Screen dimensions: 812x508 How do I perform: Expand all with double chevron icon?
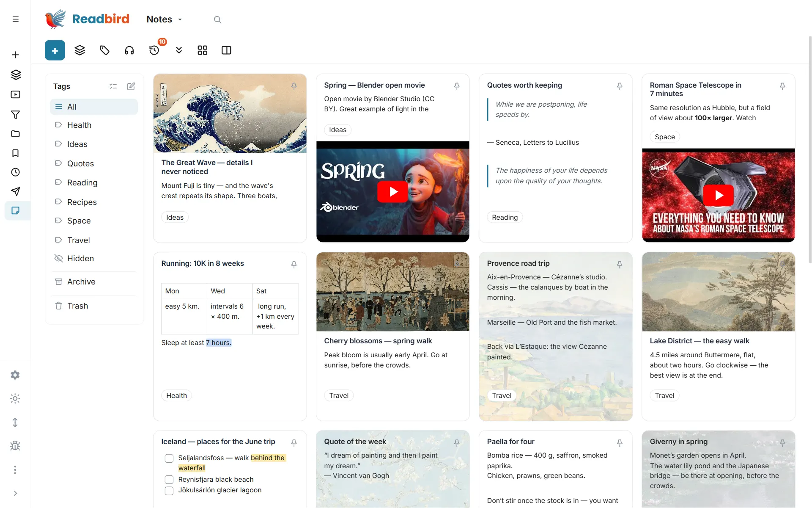(179, 50)
